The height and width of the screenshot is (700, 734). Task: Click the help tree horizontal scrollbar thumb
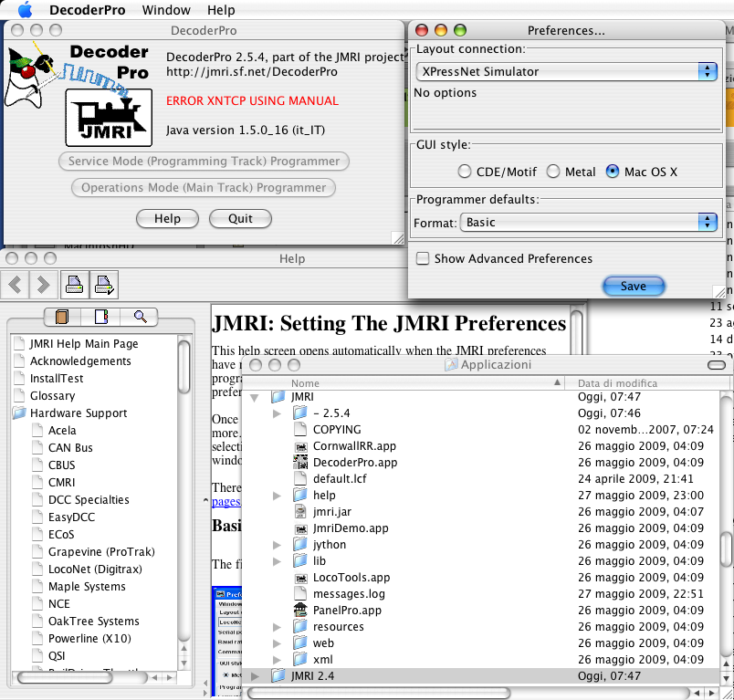pos(65,677)
